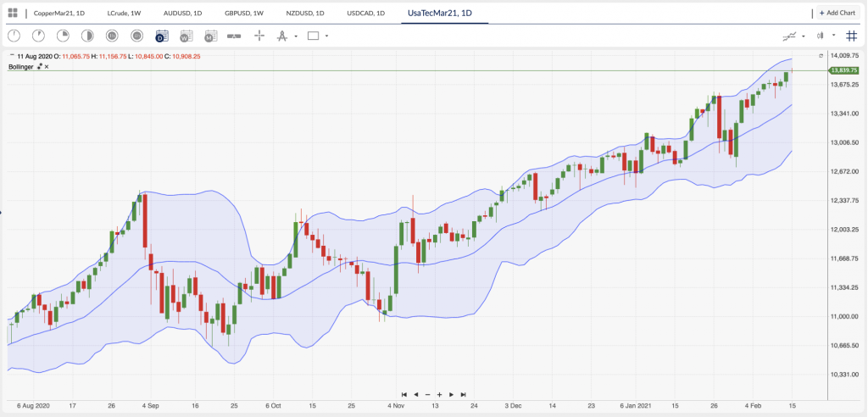Toggle the chart grid lines icon

(851, 36)
